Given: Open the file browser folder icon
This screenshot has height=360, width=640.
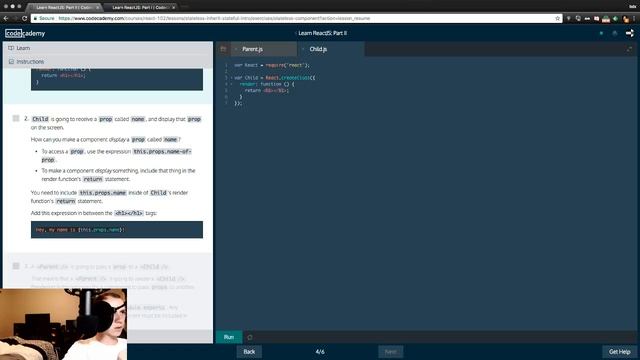Looking at the screenshot, I should click(x=223, y=49).
